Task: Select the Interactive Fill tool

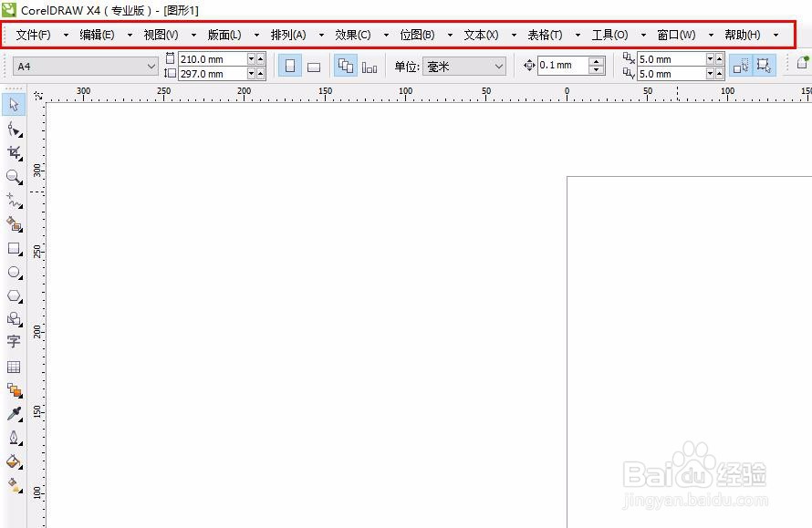Action: [x=14, y=485]
